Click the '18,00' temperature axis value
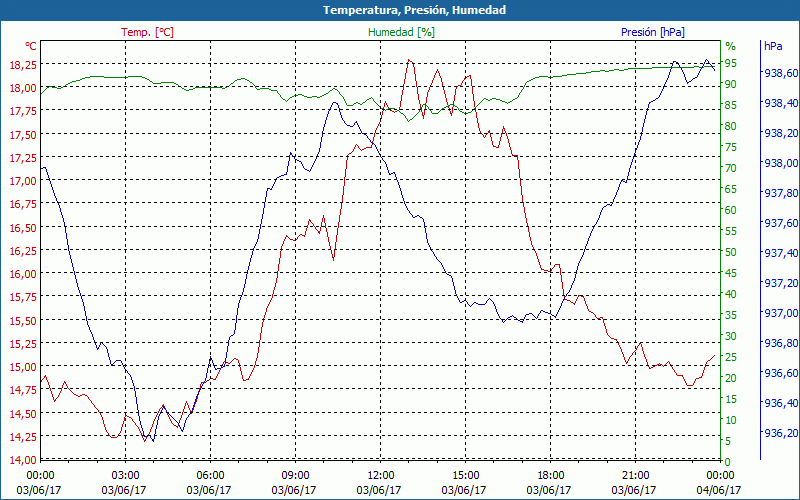This screenshot has height=500, width=800. 23,88
